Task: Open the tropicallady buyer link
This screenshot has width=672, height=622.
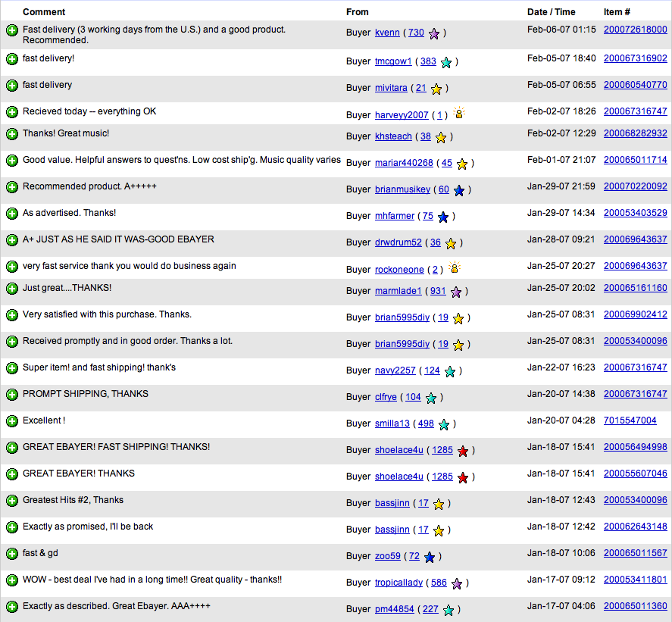Action: (x=399, y=583)
